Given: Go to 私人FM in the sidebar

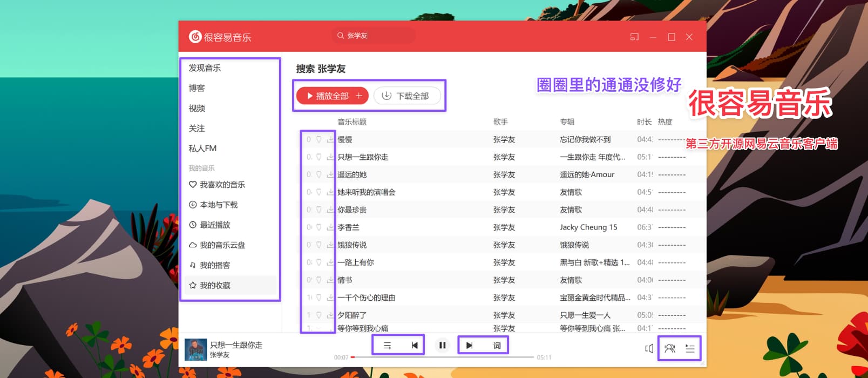Looking at the screenshot, I should [202, 148].
